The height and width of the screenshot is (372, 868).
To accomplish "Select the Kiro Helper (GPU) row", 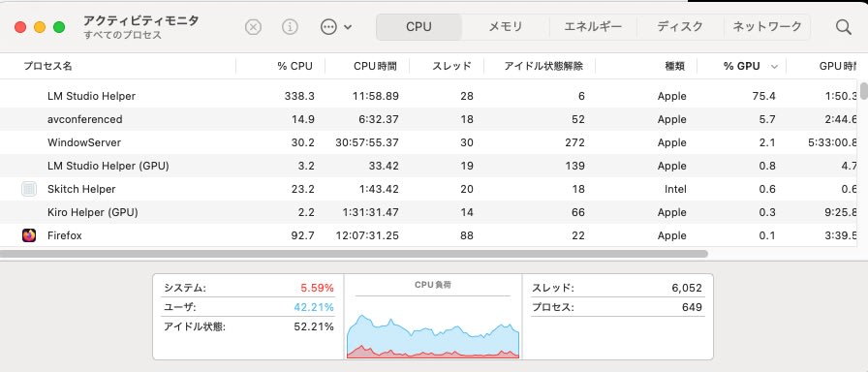I will point(429,212).
